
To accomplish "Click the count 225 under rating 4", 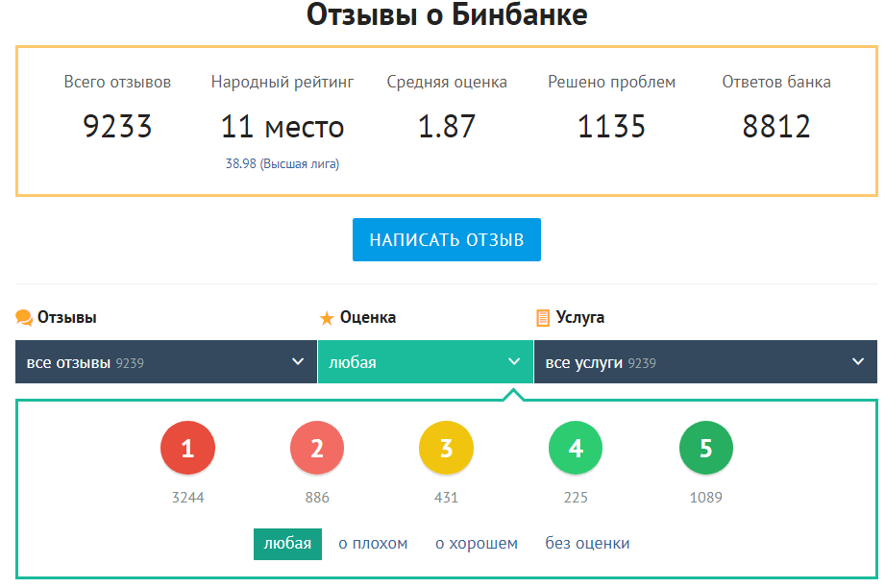I will pyautogui.click(x=576, y=498).
